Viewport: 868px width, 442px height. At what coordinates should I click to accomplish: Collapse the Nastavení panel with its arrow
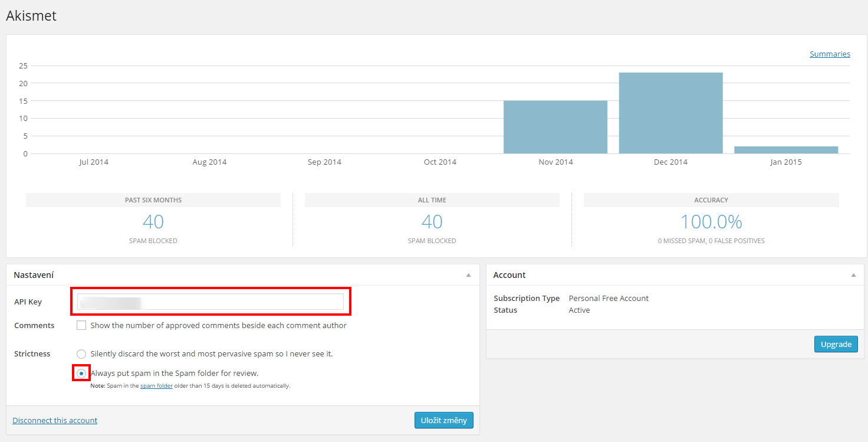click(469, 275)
